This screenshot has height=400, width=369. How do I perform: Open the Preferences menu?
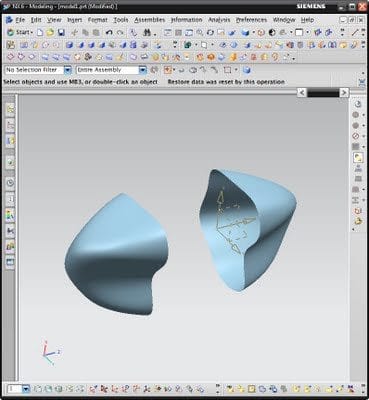tap(251, 20)
